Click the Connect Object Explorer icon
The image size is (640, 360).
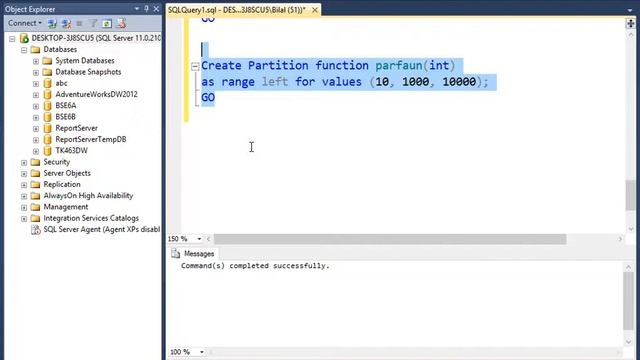click(x=52, y=24)
